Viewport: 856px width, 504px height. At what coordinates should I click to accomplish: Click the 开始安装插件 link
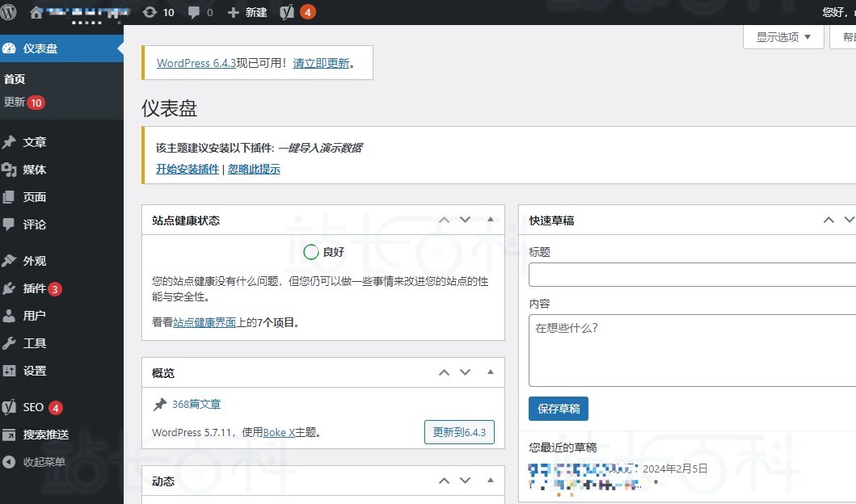click(188, 169)
